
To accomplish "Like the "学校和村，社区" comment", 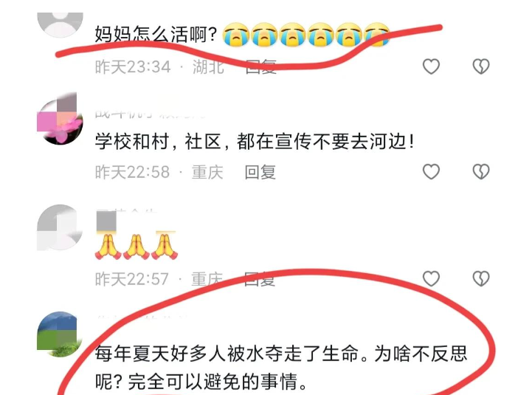I will point(431,171).
